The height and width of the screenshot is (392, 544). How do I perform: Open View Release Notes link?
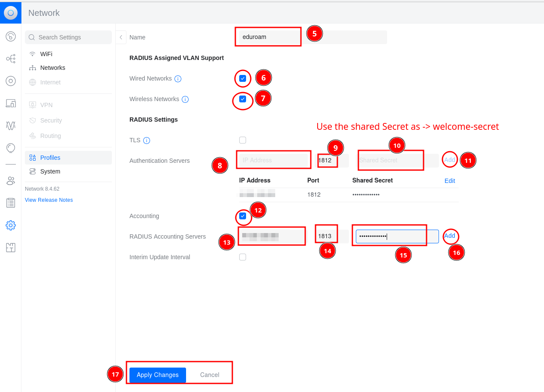pos(49,200)
